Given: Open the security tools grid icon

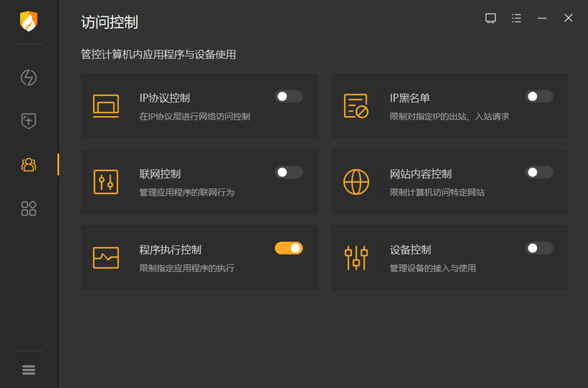Looking at the screenshot, I should [29, 208].
